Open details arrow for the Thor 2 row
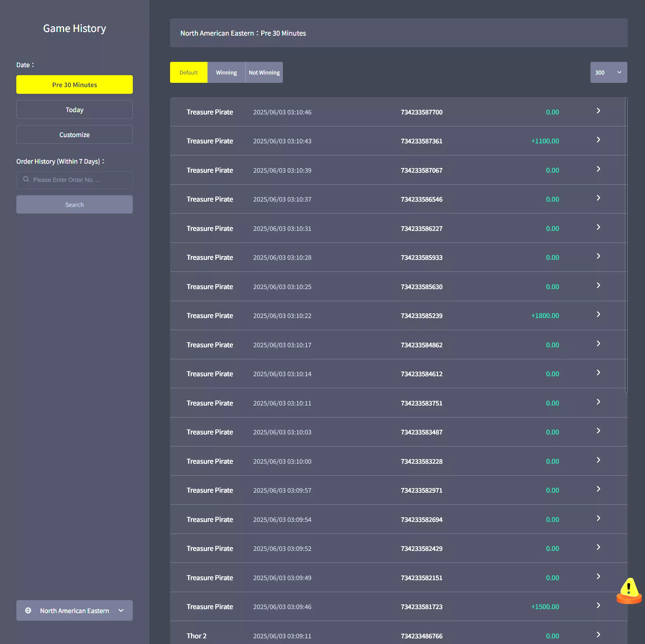645x644 pixels. click(x=598, y=635)
